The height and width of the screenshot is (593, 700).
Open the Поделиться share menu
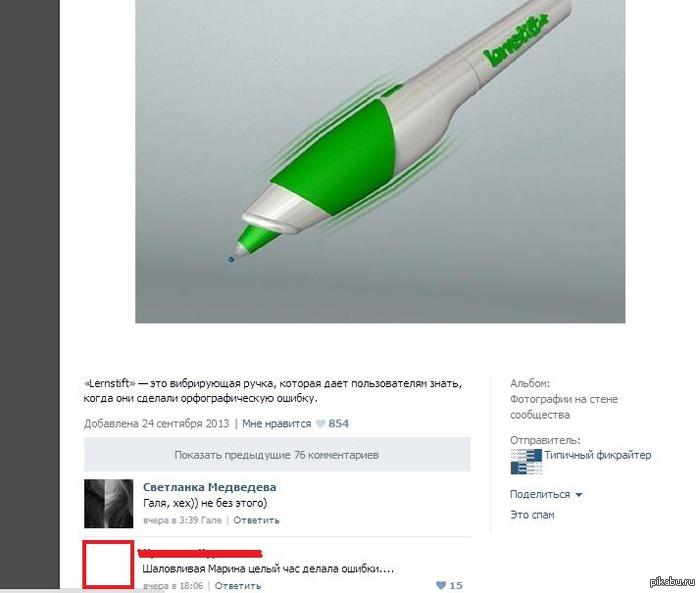point(540,494)
